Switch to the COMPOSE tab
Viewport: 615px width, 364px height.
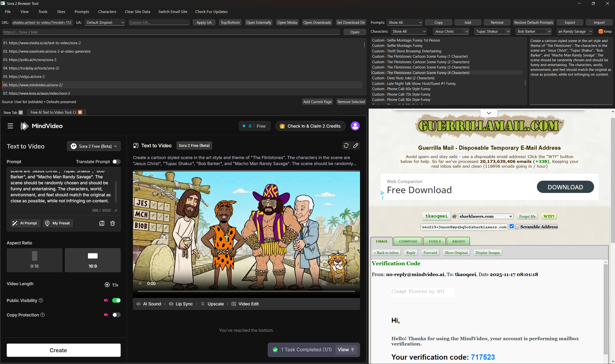(x=408, y=241)
